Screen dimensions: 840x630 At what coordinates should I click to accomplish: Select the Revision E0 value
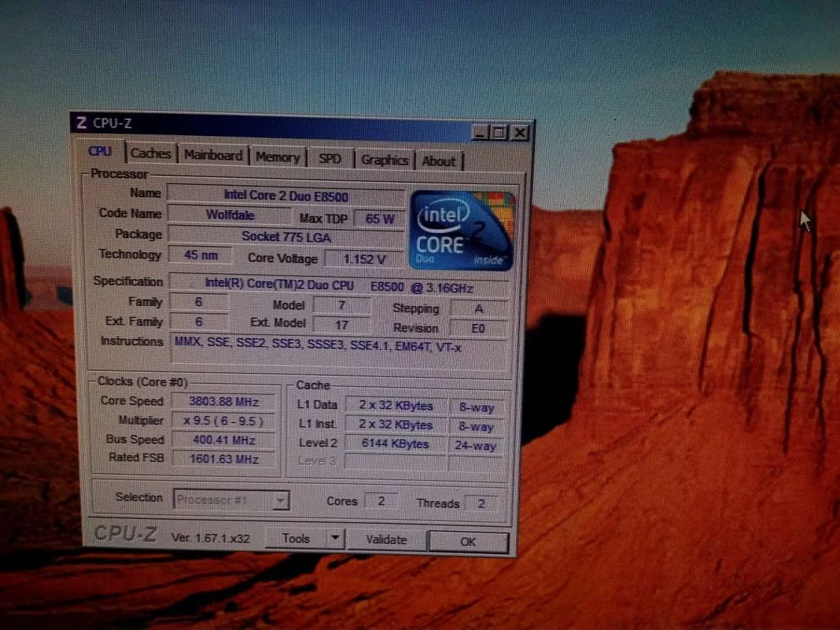click(x=479, y=329)
